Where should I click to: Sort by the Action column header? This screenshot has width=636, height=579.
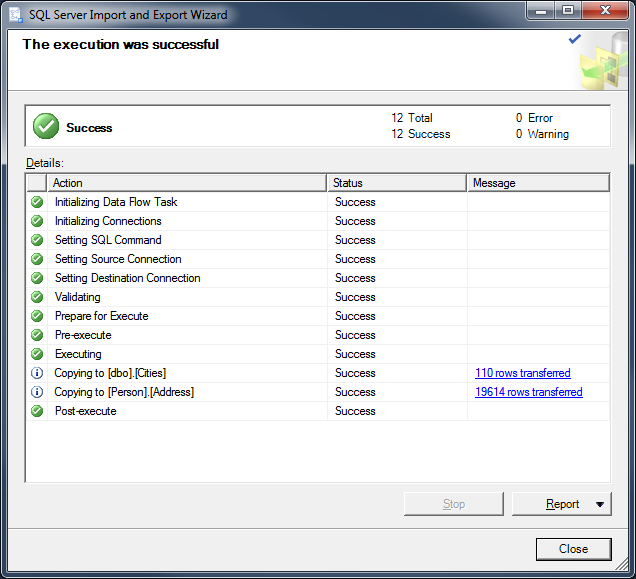click(x=187, y=183)
